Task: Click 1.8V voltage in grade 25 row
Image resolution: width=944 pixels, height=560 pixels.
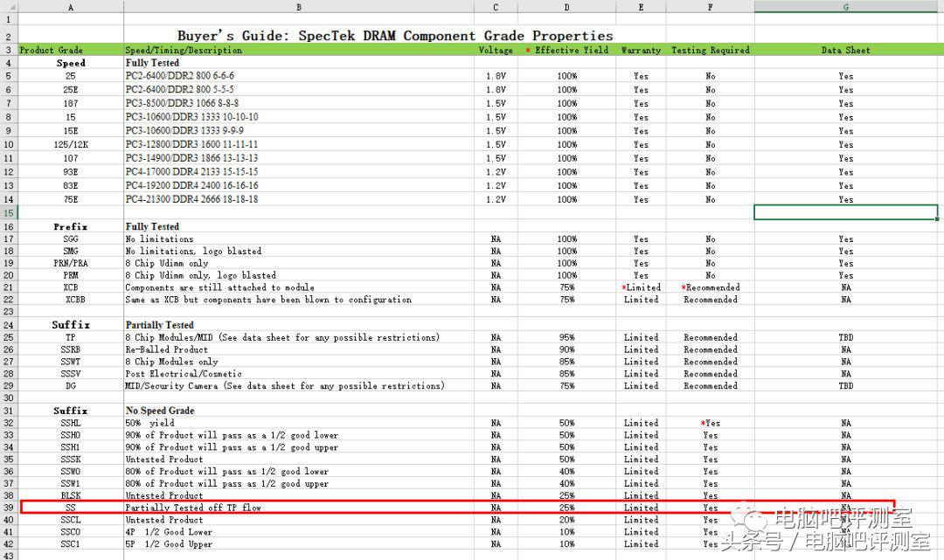Action: click(496, 76)
